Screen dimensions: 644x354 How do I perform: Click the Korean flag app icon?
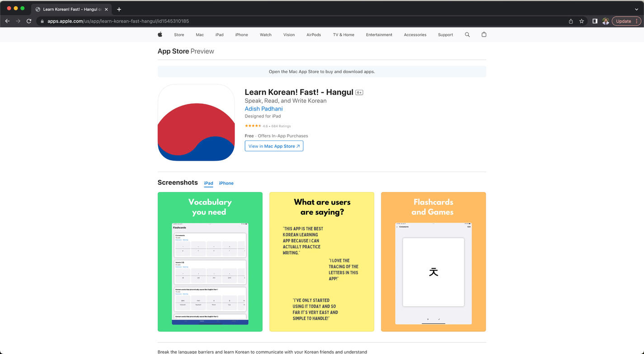[196, 122]
